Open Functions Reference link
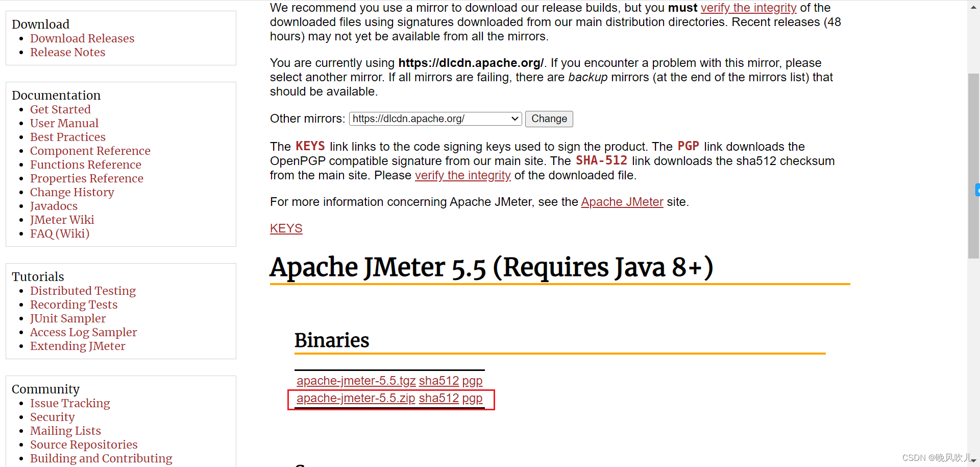This screenshot has width=980, height=467. click(86, 165)
